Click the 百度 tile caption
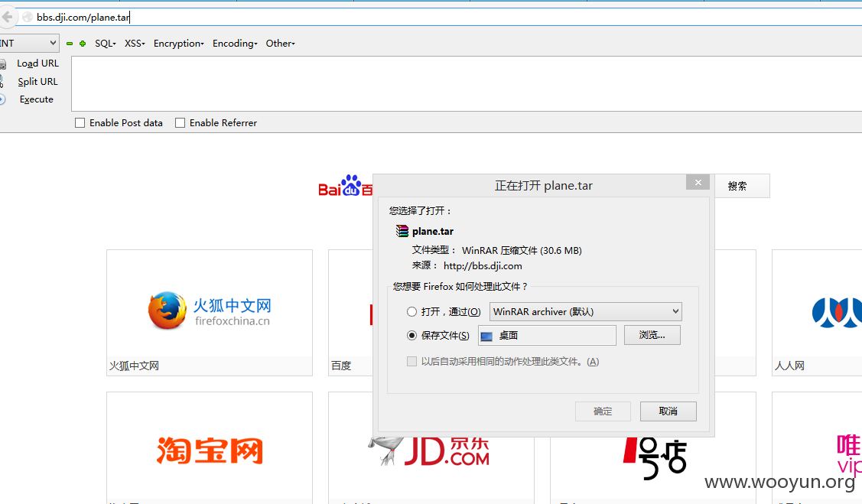 [x=341, y=366]
